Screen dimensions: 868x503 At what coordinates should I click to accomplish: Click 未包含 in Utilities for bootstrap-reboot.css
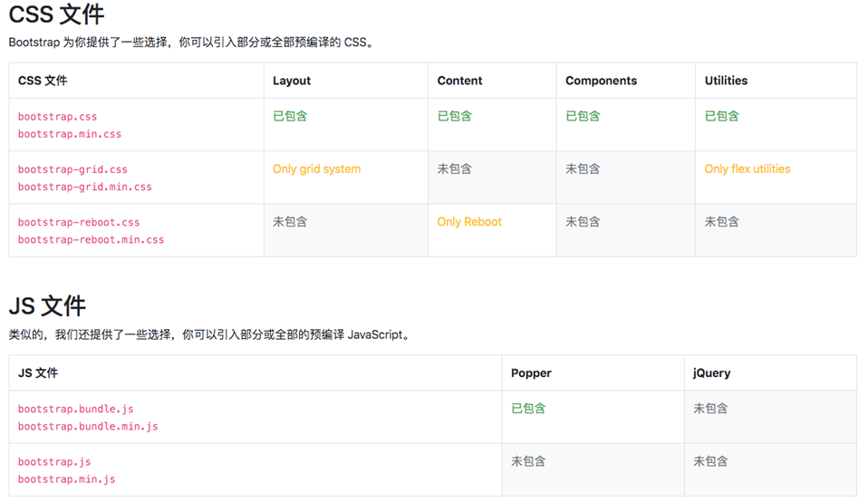click(x=722, y=221)
